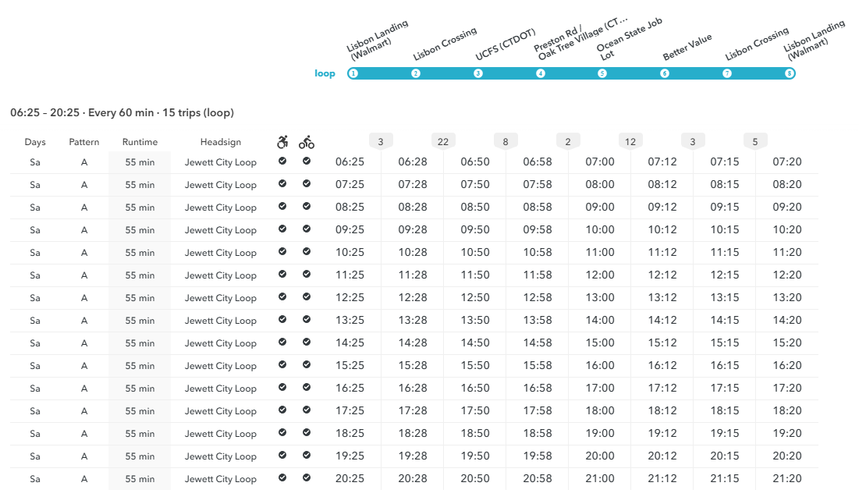Viewport: 859px width, 504px height.
Task: Click the bicycle checkmark in the 20:25 trip row
Action: [307, 477]
